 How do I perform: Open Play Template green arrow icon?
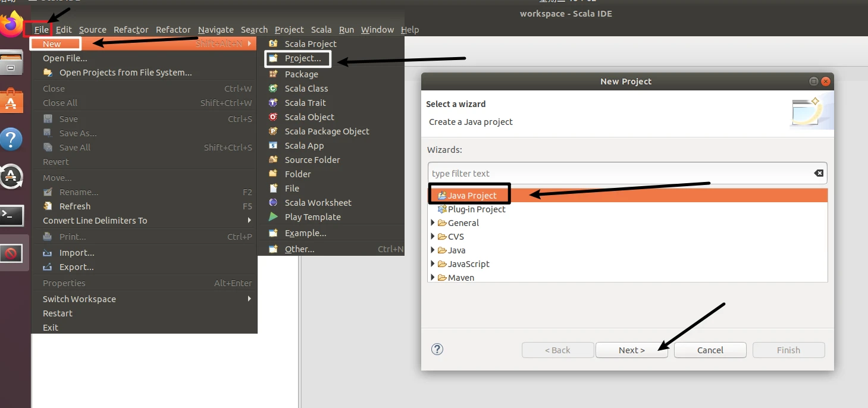(273, 217)
